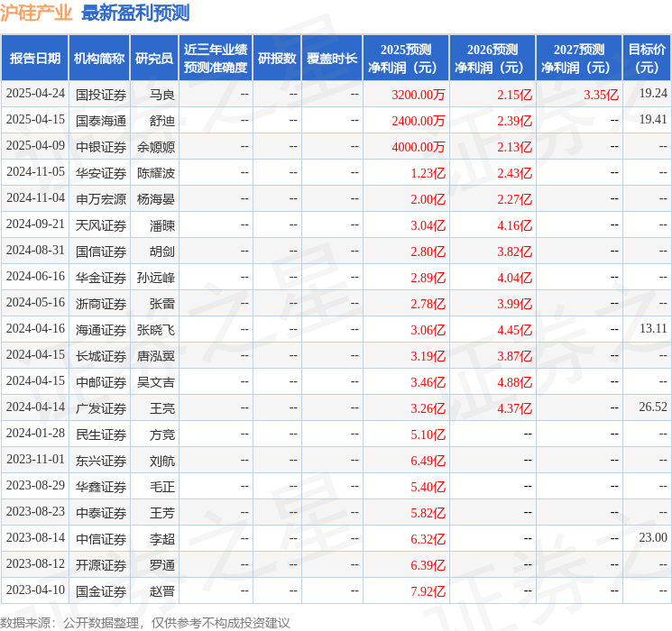Select the 研究员 column header

[154, 59]
